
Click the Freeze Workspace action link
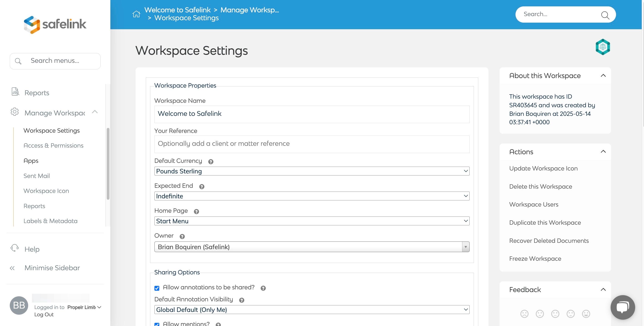(535, 259)
